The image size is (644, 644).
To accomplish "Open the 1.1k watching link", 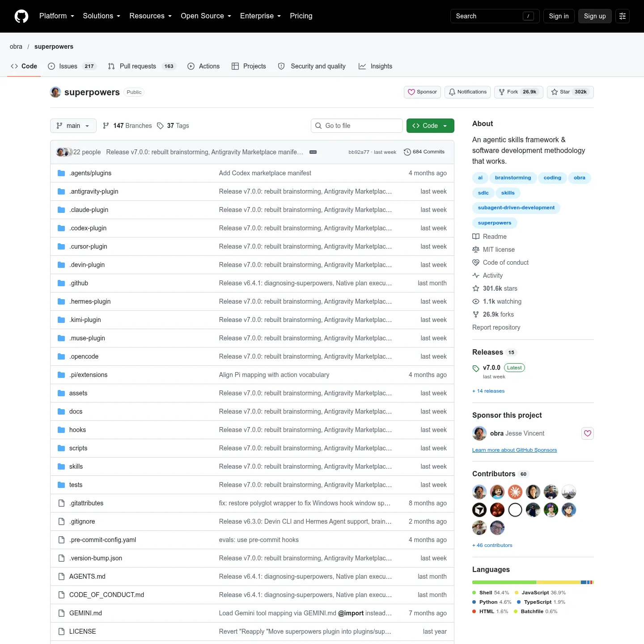I will click(497, 301).
